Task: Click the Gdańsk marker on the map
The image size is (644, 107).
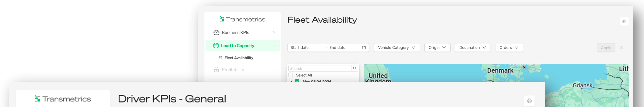Action: pos(582,89)
